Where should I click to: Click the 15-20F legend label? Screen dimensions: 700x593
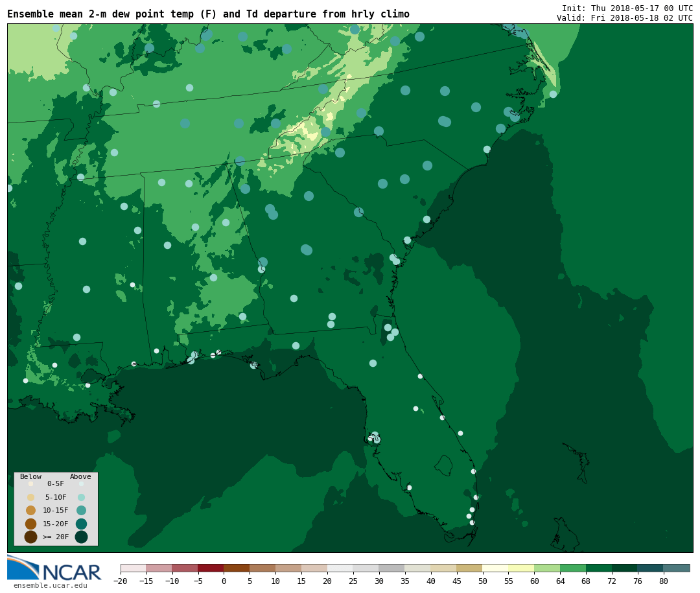tap(56, 524)
